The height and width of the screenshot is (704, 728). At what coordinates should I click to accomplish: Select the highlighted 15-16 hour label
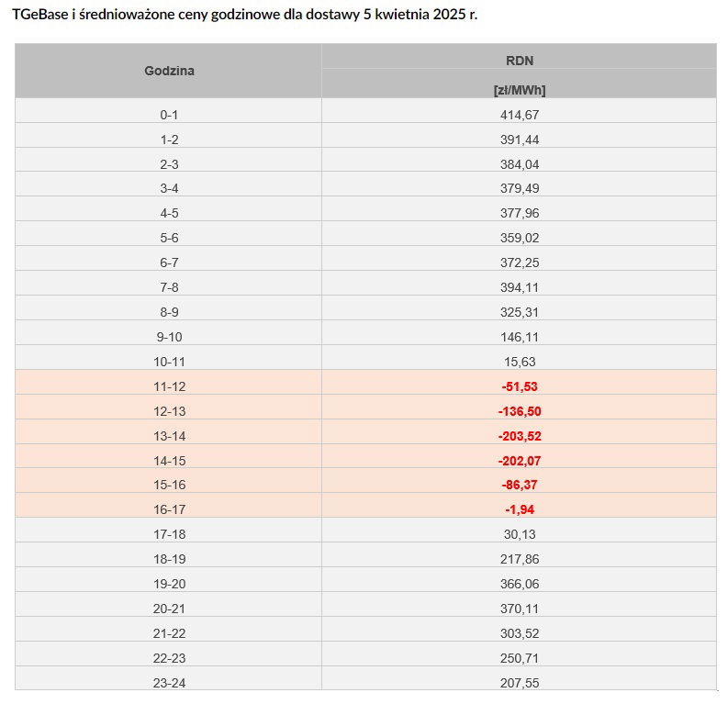(x=169, y=485)
